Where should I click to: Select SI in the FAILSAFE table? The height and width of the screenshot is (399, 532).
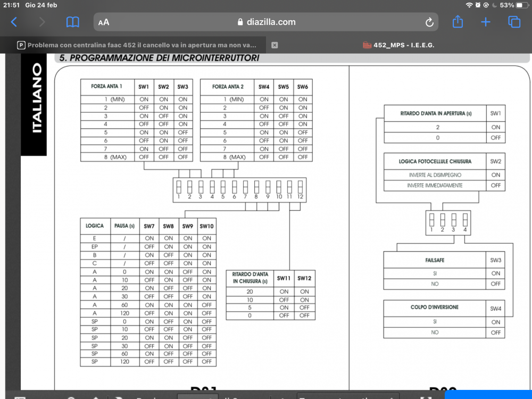point(435,273)
